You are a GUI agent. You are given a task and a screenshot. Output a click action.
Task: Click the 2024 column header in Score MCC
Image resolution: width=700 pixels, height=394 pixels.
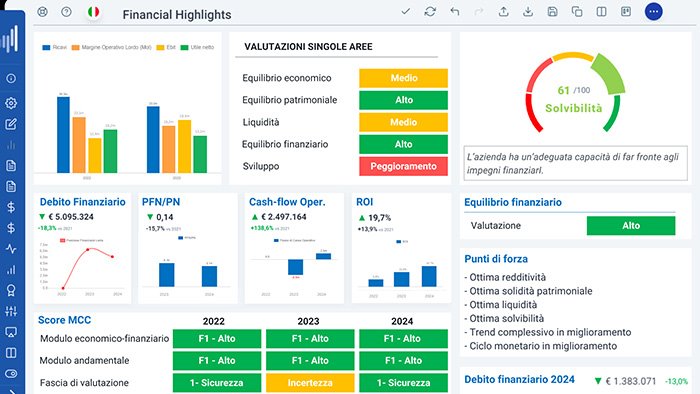click(402, 321)
